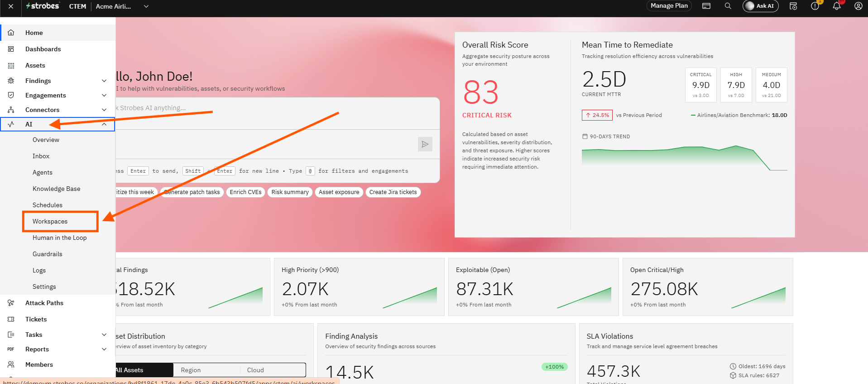The width and height of the screenshot is (868, 384).
Task: Open the notifications bell
Action: (x=837, y=6)
